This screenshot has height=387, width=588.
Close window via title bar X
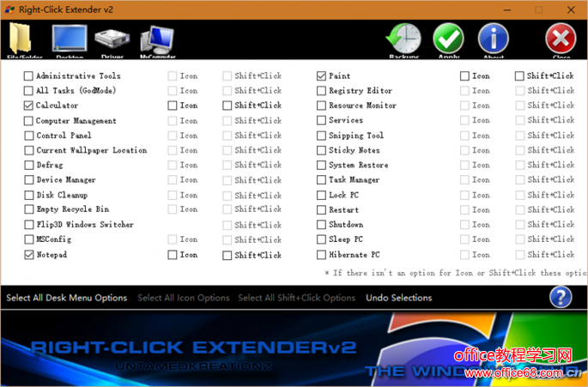571,9
